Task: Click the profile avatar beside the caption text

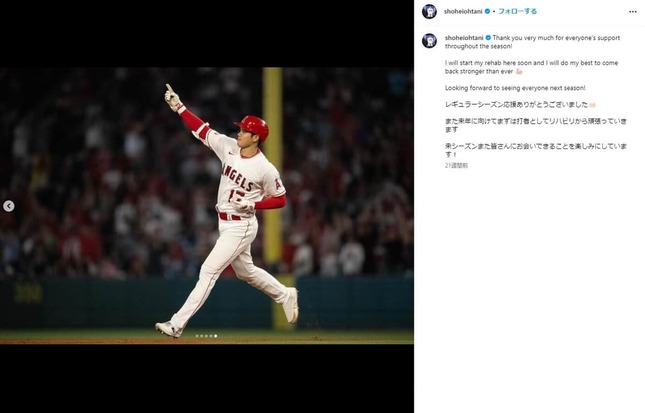Action: tap(429, 41)
